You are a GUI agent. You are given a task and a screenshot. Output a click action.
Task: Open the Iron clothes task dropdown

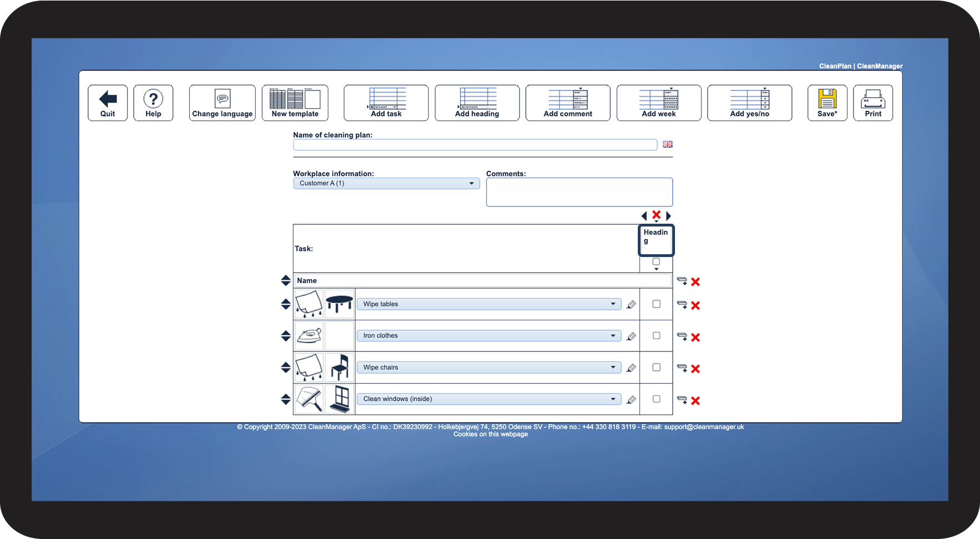point(489,336)
